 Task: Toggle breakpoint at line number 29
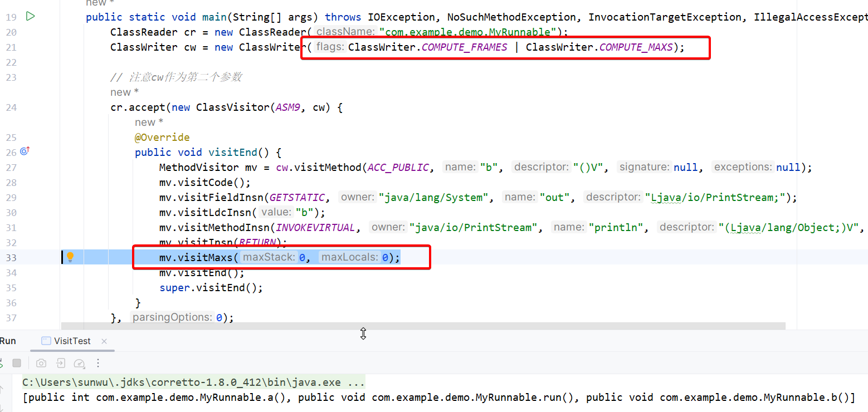(x=11, y=198)
